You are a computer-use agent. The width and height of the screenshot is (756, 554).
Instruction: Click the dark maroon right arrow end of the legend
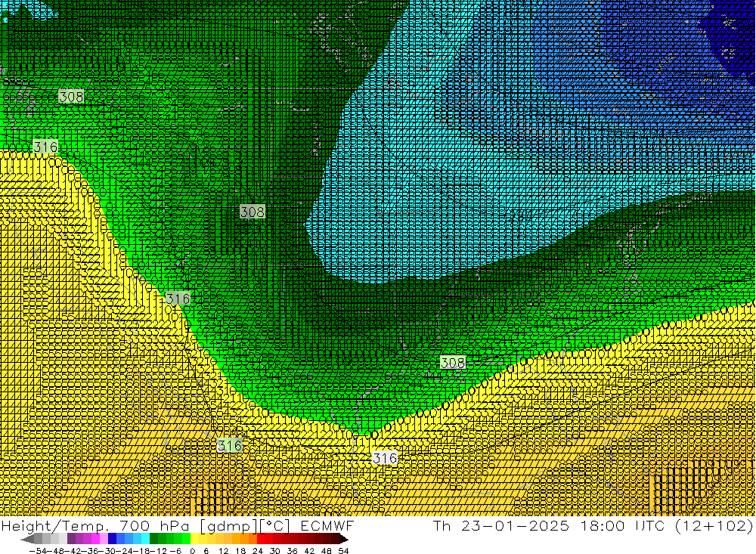point(343,539)
